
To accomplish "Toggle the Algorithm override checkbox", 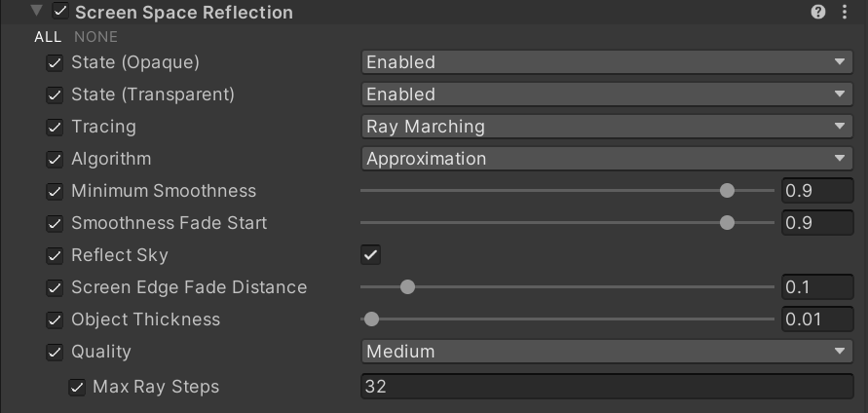I will [x=55, y=159].
